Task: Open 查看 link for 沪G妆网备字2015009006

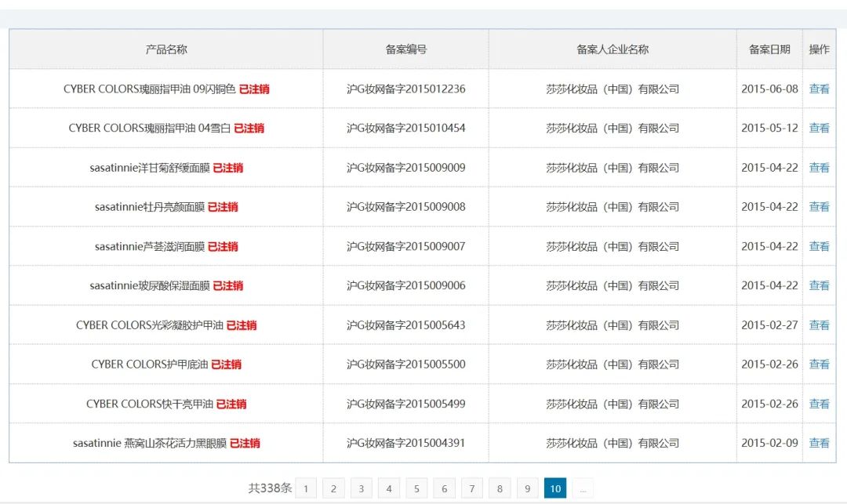Action: coord(819,285)
